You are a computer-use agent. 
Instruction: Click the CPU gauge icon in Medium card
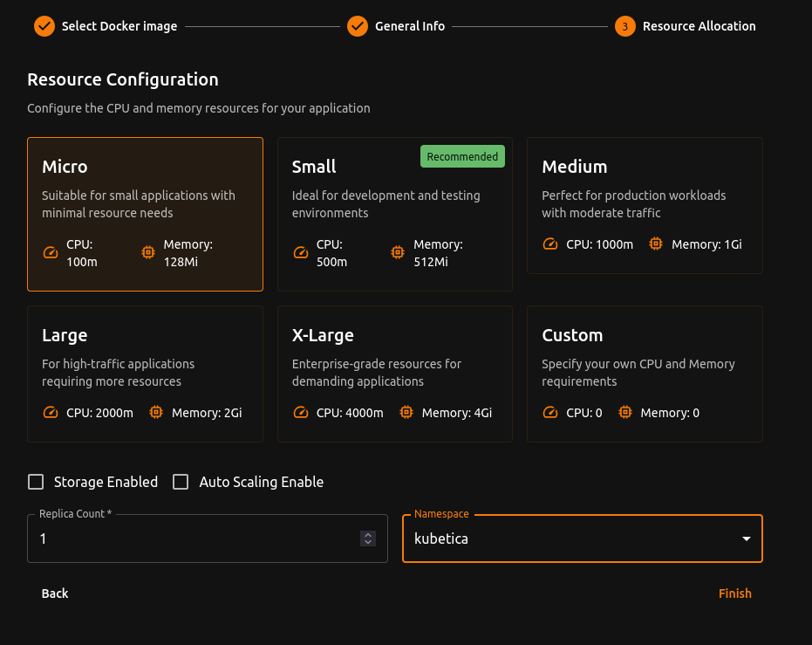tap(550, 244)
